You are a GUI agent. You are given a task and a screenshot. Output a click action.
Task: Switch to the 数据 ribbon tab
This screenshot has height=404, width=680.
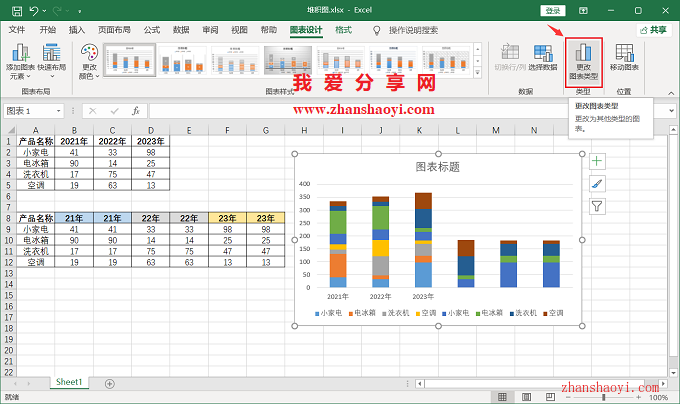click(181, 30)
